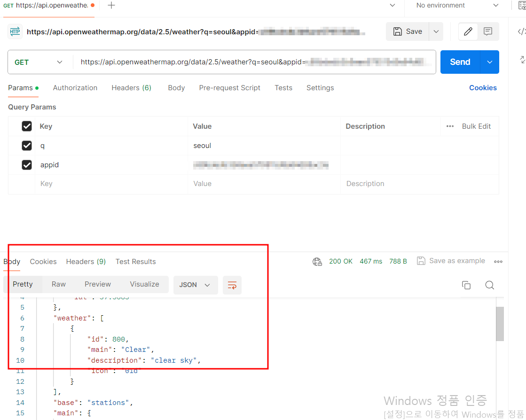Open the tabs overflow chevron
This screenshot has height=420, width=526.
(x=392, y=5)
